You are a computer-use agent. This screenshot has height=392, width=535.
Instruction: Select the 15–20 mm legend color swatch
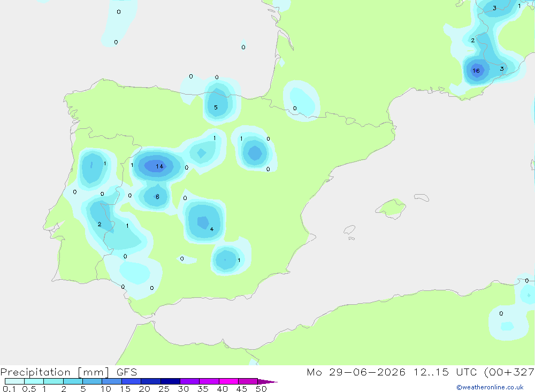(132, 381)
